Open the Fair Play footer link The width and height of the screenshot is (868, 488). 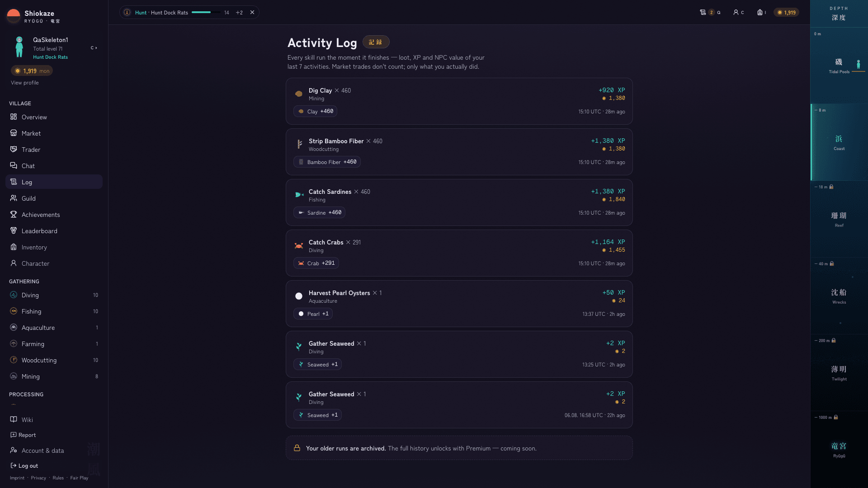click(x=79, y=478)
